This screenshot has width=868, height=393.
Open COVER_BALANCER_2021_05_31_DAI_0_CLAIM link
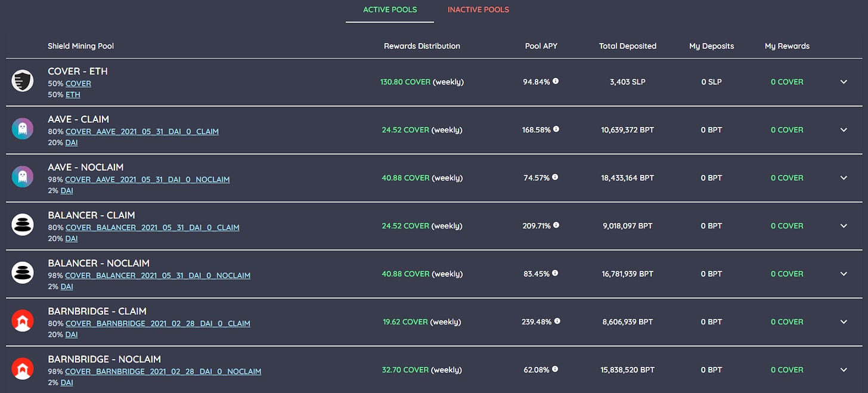153,227
